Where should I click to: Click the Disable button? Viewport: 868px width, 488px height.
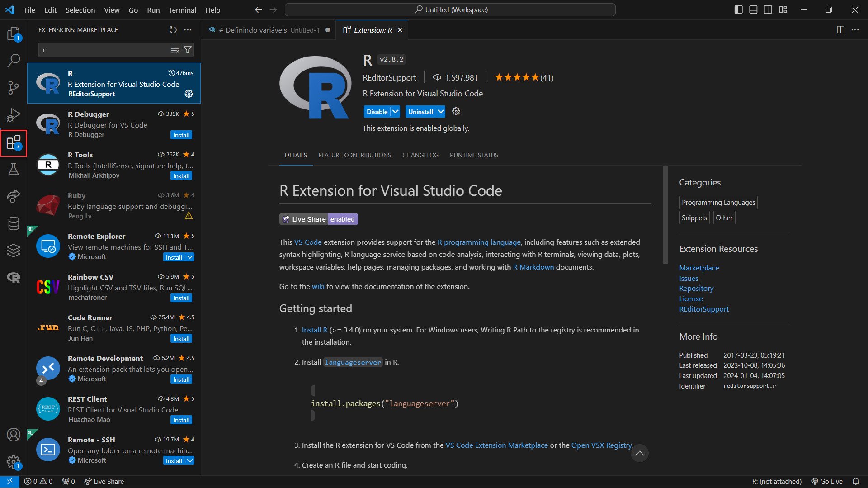377,111
